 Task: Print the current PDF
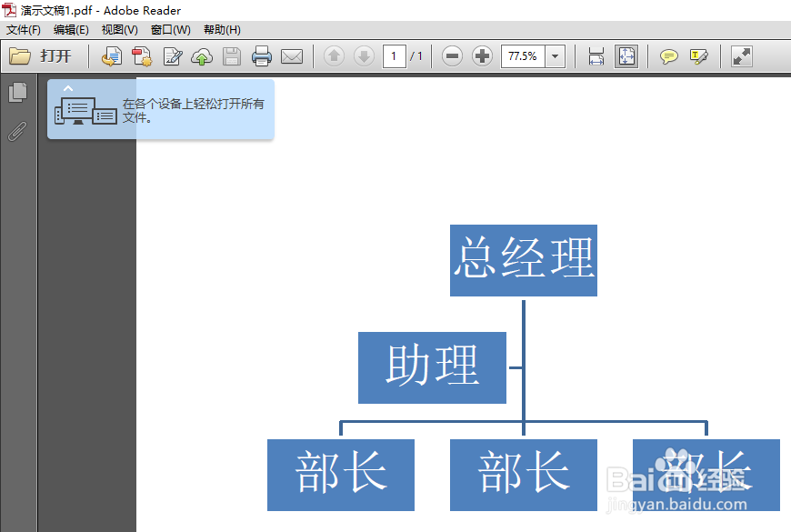click(x=261, y=56)
